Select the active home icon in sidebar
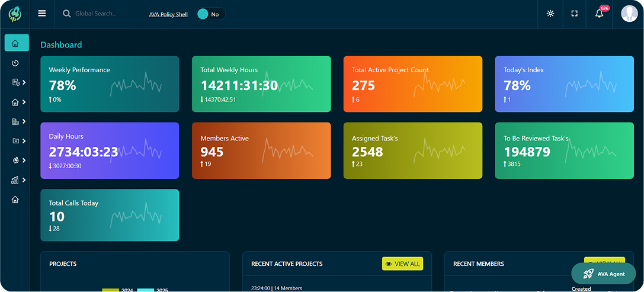Screen dimensions: 644x292 pyautogui.click(x=16, y=43)
